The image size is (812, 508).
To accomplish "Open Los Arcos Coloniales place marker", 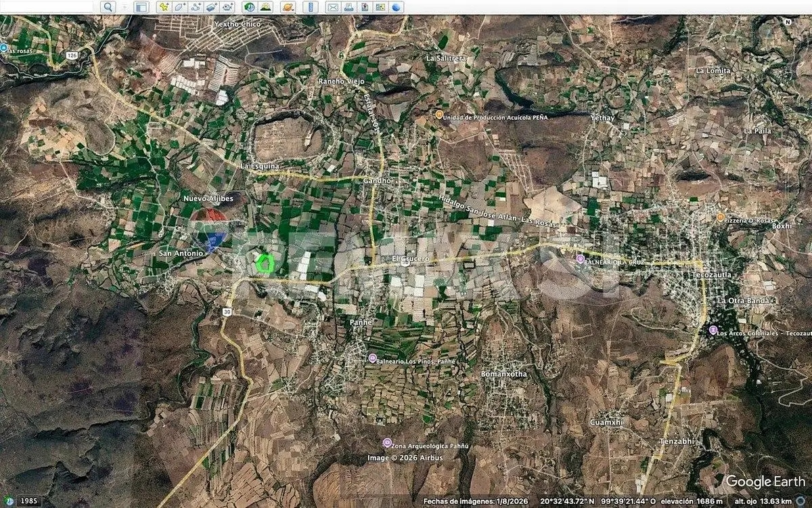I will pos(713,330).
